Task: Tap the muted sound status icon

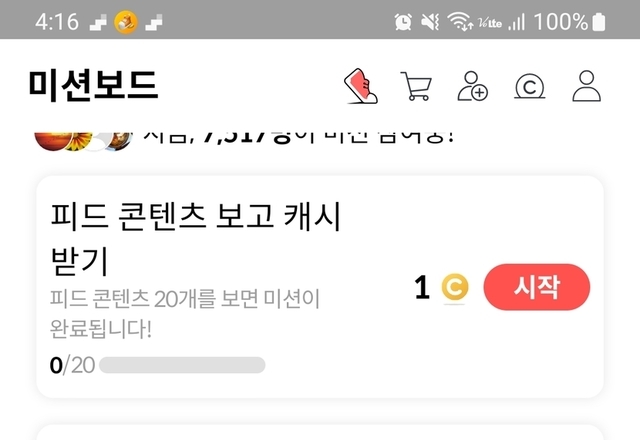Action: (x=430, y=21)
